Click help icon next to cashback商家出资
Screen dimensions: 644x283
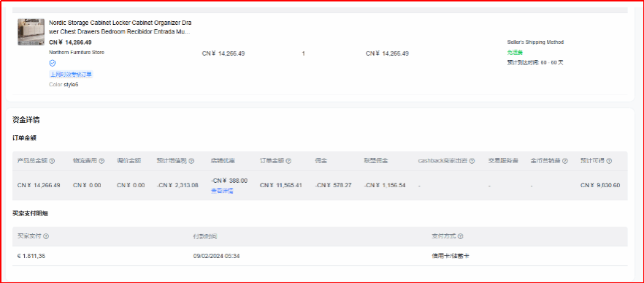472,161
